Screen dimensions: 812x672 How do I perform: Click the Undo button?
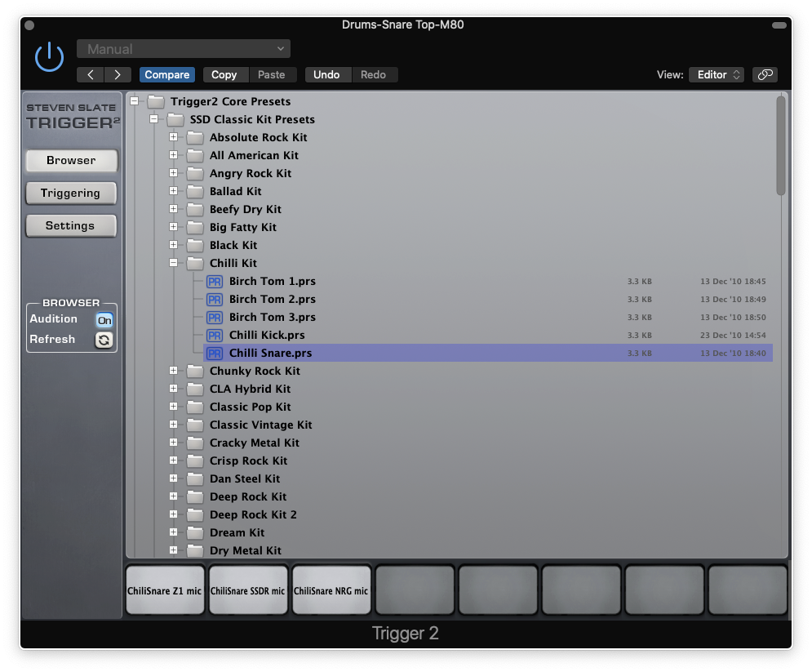(327, 74)
